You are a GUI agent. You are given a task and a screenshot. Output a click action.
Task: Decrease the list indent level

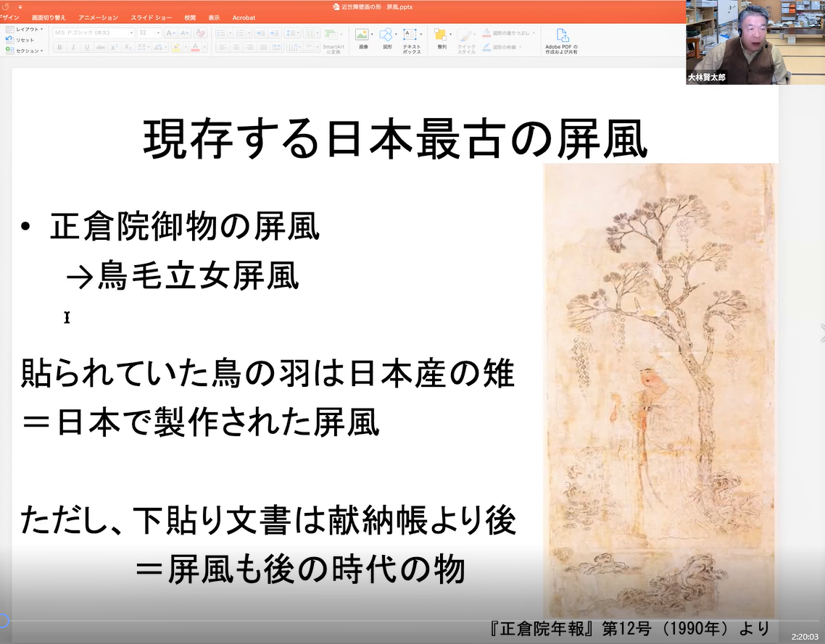(261, 33)
